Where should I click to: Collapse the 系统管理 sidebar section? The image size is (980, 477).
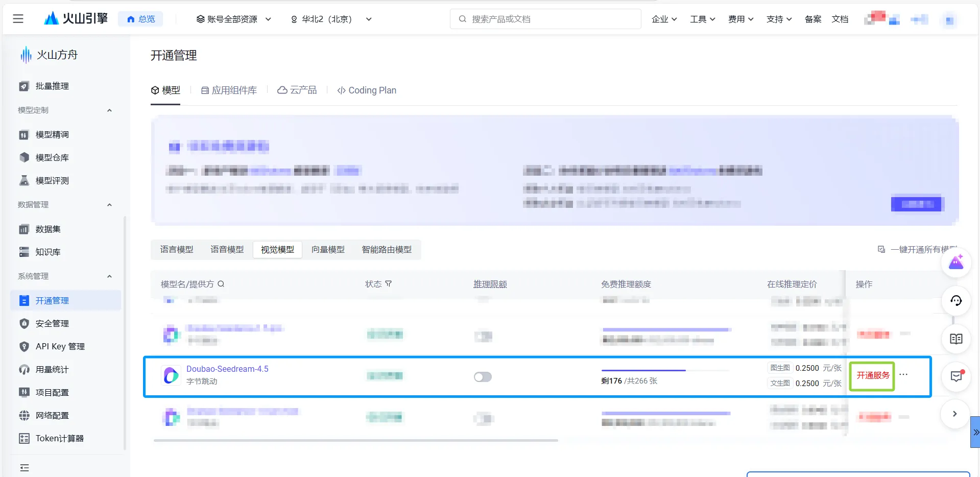tap(109, 276)
